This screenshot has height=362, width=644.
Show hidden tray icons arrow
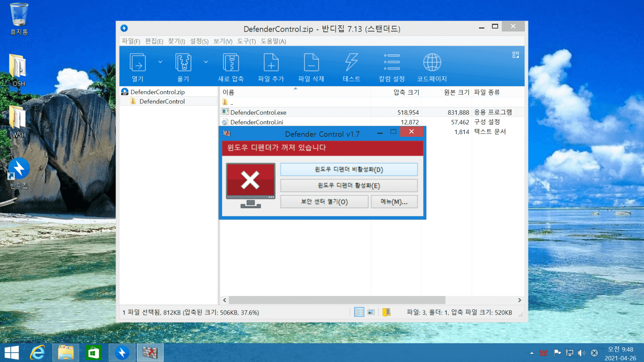532,353
